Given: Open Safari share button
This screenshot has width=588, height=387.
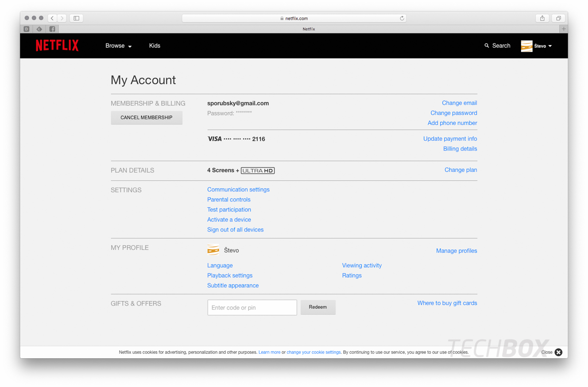Looking at the screenshot, I should 542,18.
